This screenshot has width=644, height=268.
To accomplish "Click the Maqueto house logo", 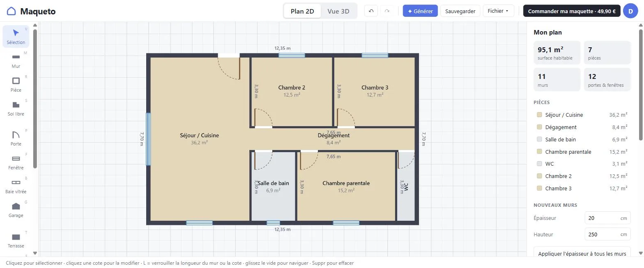I will [x=11, y=11].
